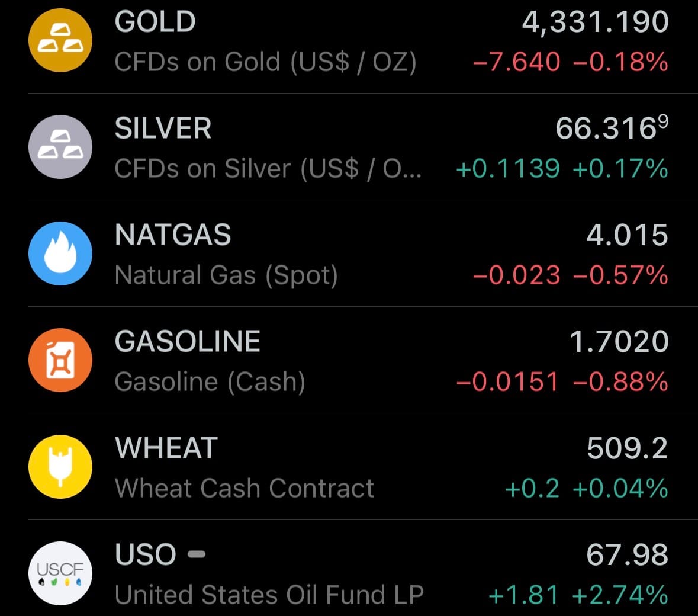Tap the SILVER bars icon
Screen dimensions: 698x616
coord(60,147)
